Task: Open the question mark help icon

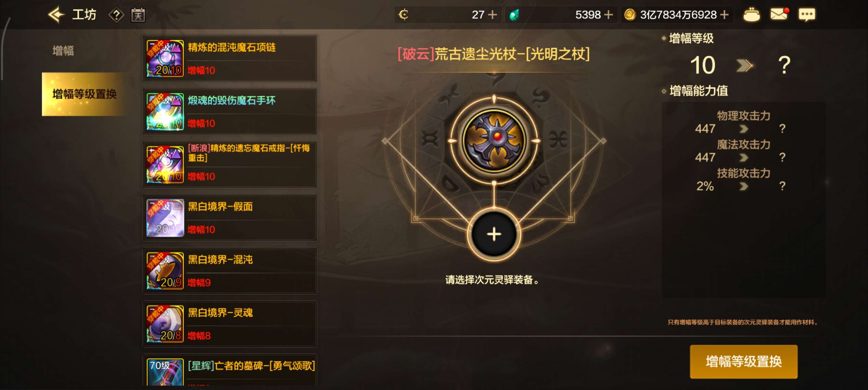Action: click(116, 15)
